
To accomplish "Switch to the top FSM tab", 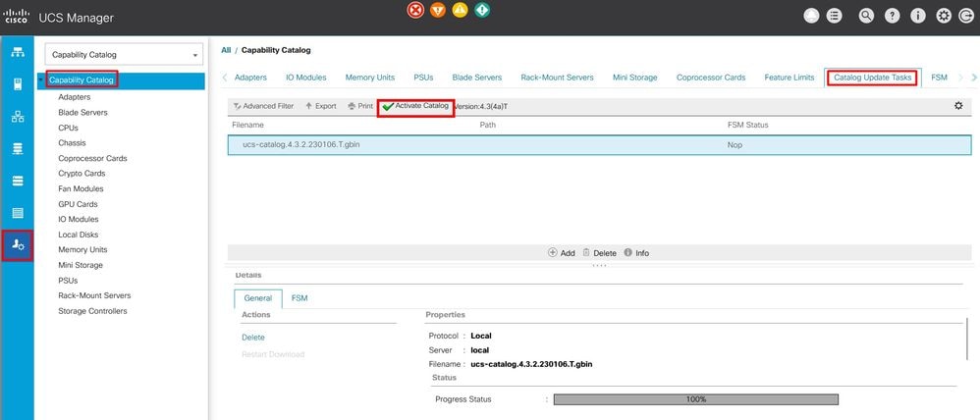I will [939, 78].
